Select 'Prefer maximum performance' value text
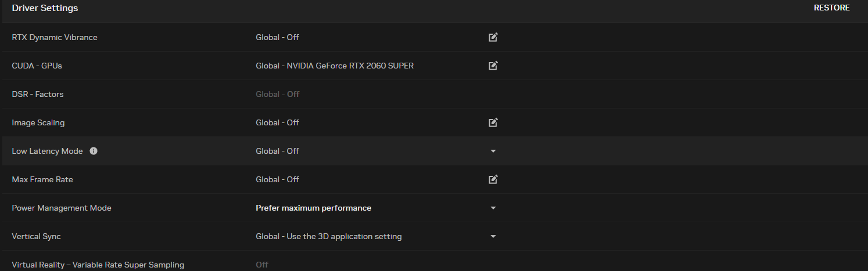This screenshot has height=271, width=868. pos(313,208)
